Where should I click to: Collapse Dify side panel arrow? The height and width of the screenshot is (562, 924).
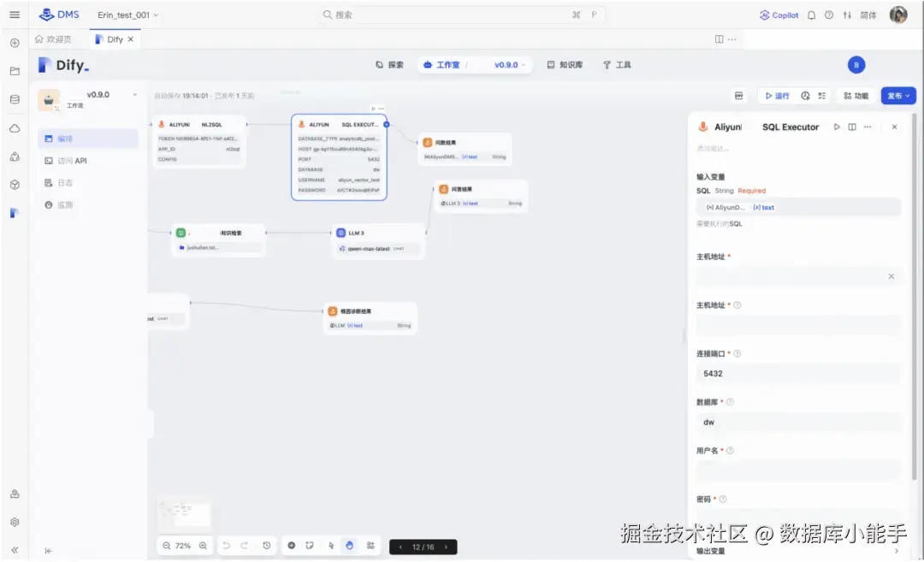[48, 551]
